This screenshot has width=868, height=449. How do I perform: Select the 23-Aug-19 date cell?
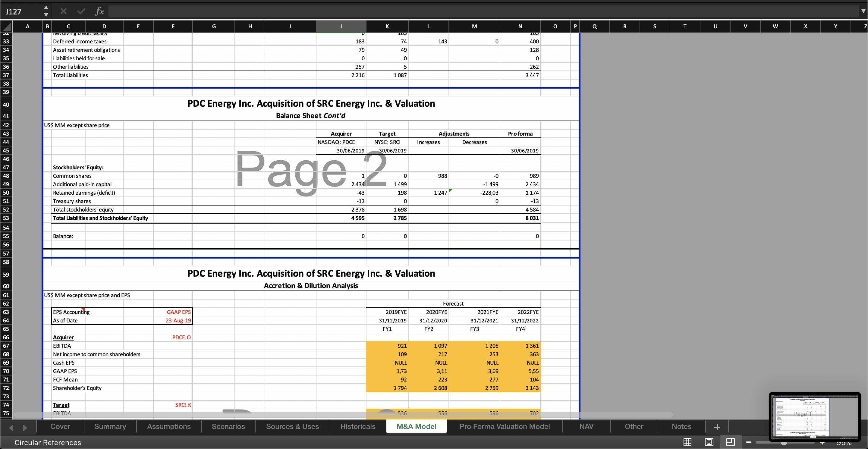click(173, 320)
